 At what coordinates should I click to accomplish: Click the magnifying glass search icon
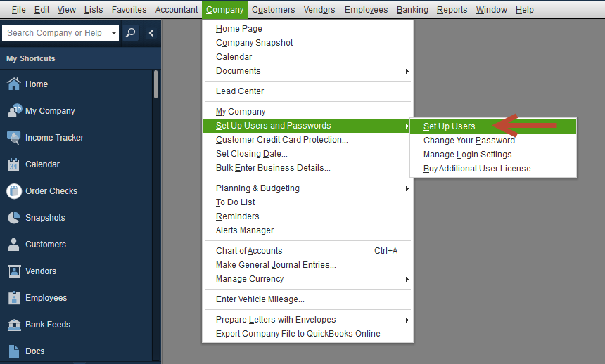click(130, 33)
